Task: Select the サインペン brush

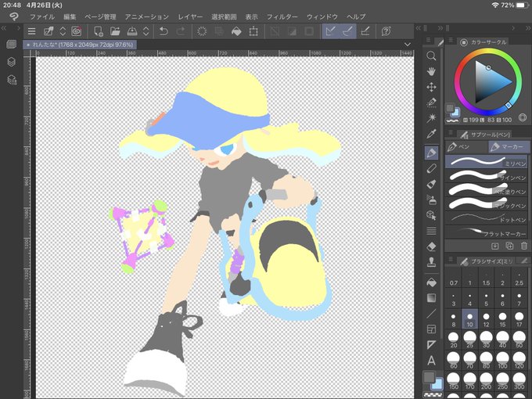Action: click(487, 177)
